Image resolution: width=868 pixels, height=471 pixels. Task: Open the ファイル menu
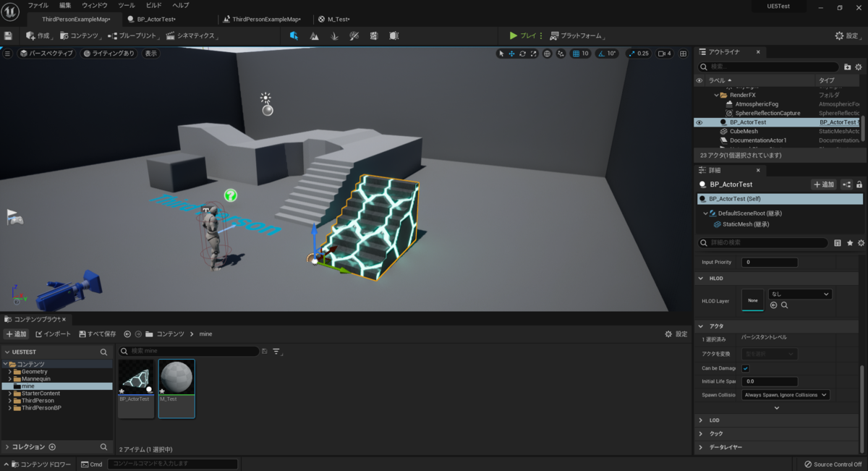coord(38,5)
